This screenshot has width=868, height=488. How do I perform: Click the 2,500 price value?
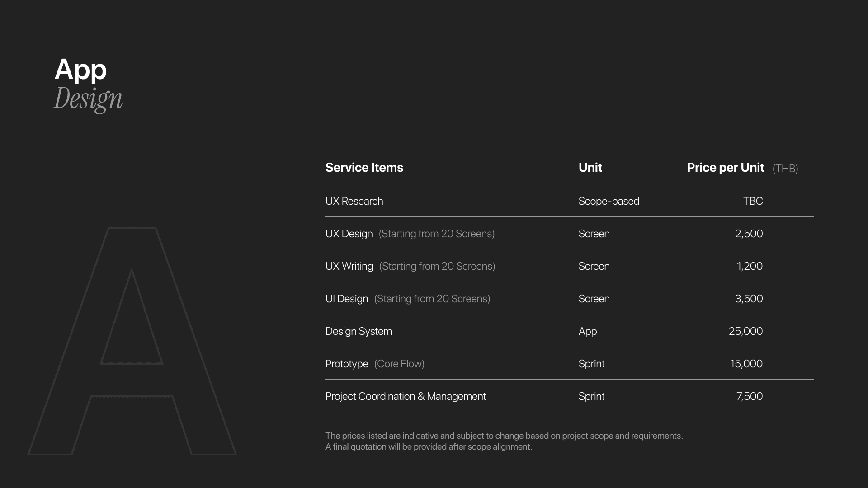coord(749,234)
